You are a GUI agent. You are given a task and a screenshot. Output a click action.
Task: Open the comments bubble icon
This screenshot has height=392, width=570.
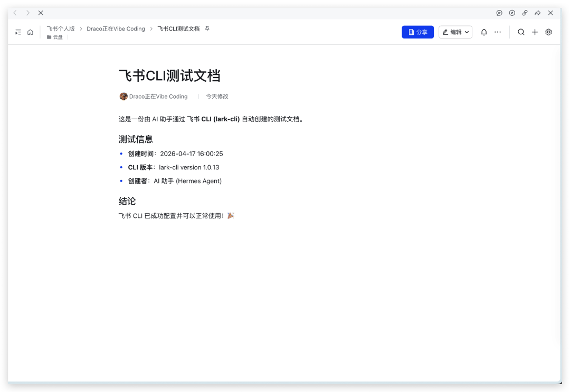[x=499, y=13]
